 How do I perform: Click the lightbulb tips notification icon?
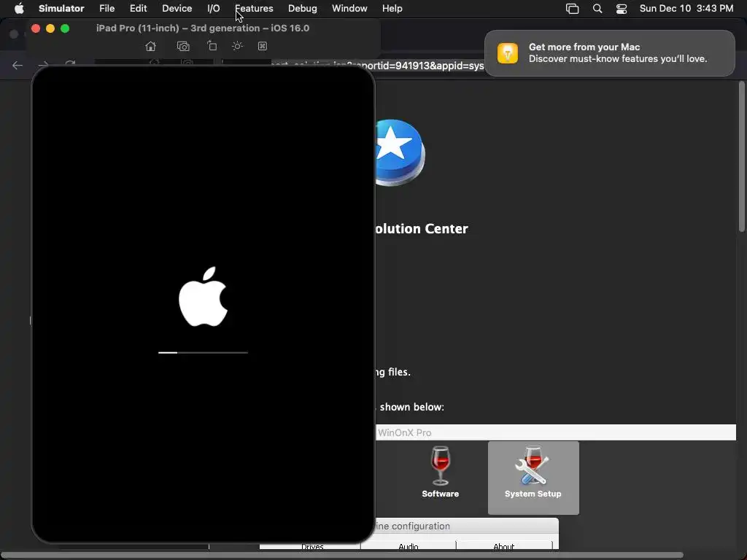coord(508,52)
